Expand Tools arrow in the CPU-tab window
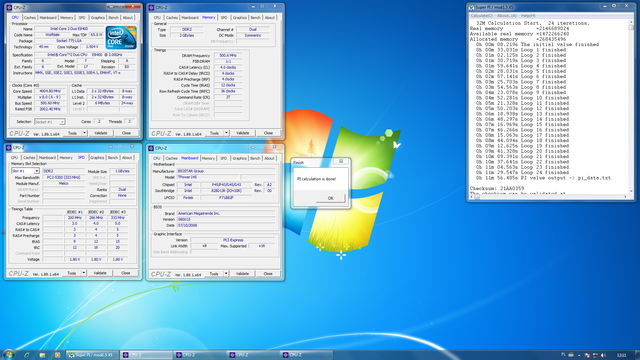The height and width of the screenshot is (360, 640). tap(84, 133)
